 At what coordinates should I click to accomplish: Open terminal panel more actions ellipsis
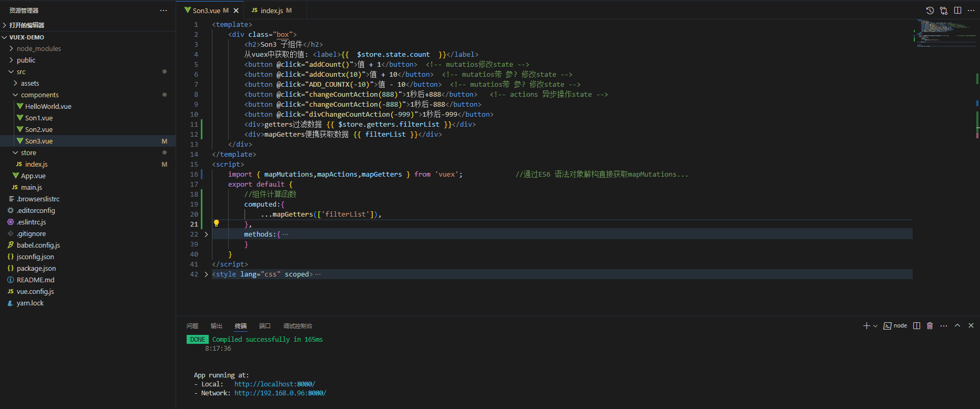944,326
